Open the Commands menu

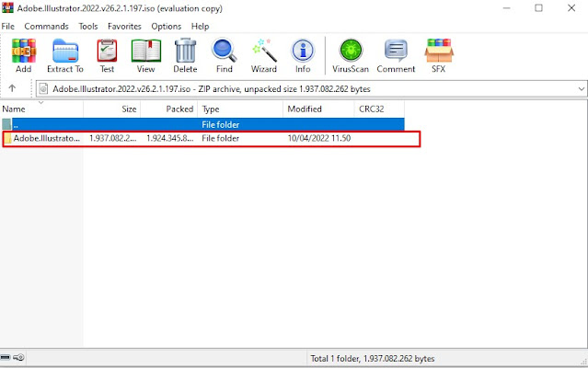pos(47,27)
